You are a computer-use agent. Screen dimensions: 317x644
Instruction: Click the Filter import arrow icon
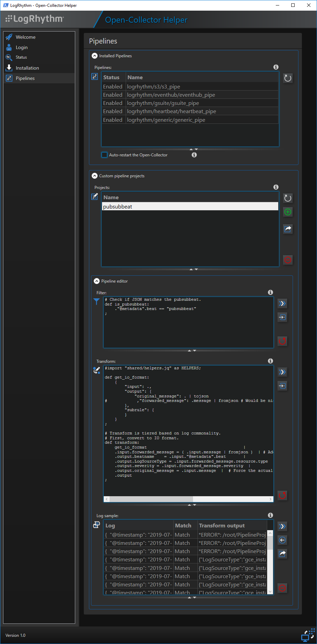pos(282,317)
